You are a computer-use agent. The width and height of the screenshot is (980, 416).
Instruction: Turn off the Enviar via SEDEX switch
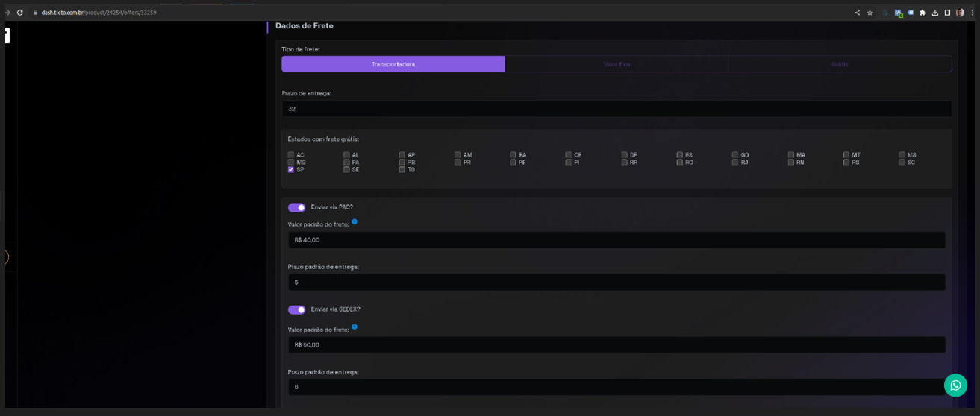296,309
